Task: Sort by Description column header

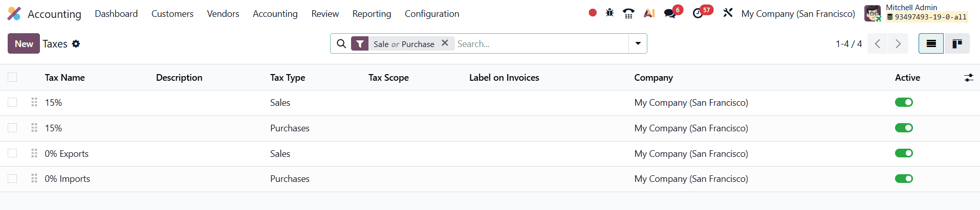Action: click(x=179, y=78)
